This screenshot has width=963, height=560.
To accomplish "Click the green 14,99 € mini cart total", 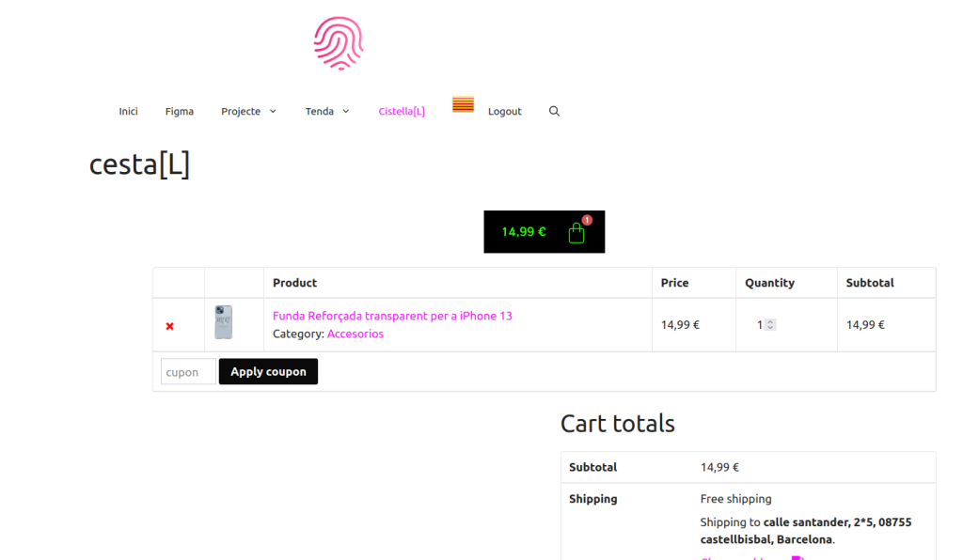I will [x=523, y=232].
